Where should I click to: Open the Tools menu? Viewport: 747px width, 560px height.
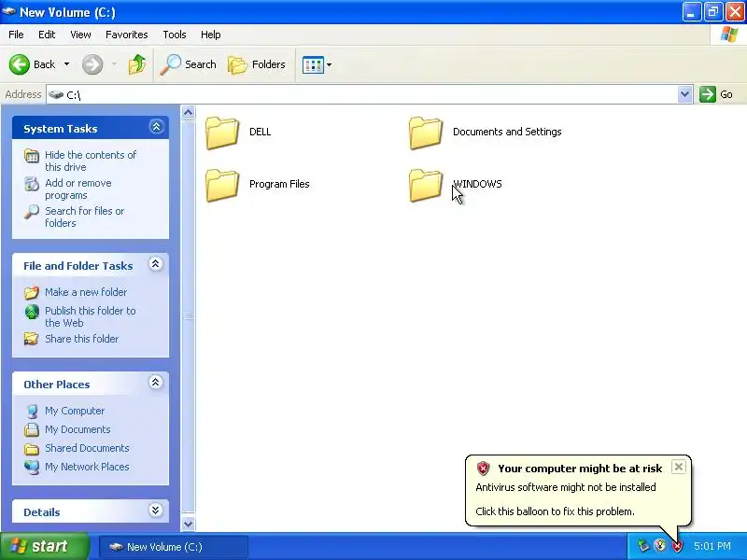tap(175, 35)
